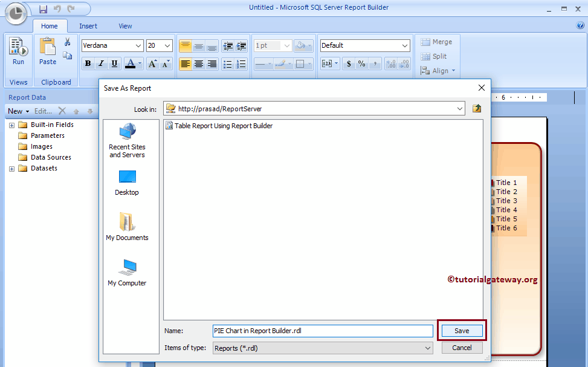Delete selected item in Report Data pane
The width and height of the screenshot is (588, 367).
(x=62, y=111)
